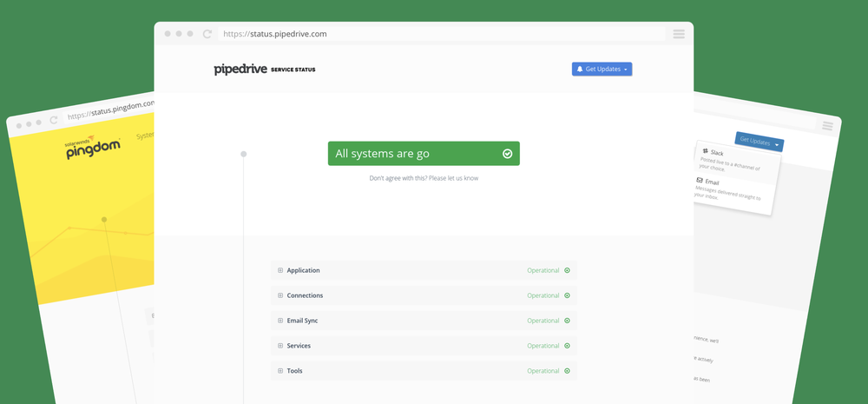Open hamburger menu in Pipedrive browser window
Viewport: 868px width, 404px height.
coord(679,34)
